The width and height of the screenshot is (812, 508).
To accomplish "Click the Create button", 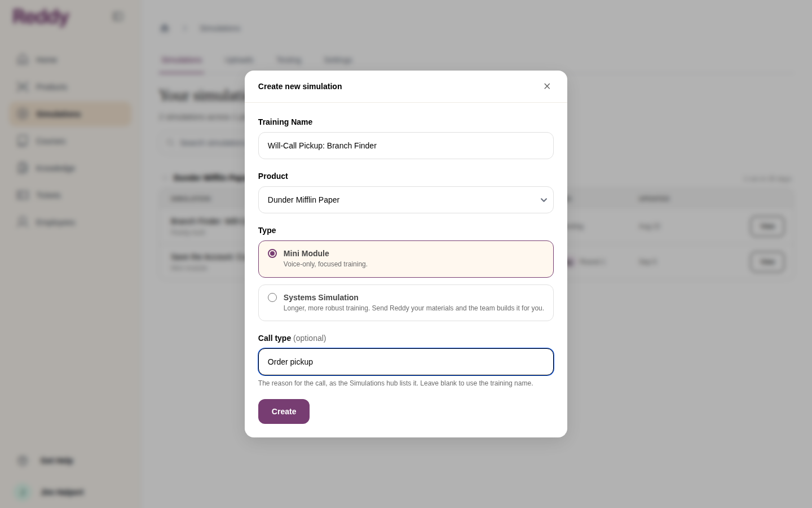I will click(284, 411).
